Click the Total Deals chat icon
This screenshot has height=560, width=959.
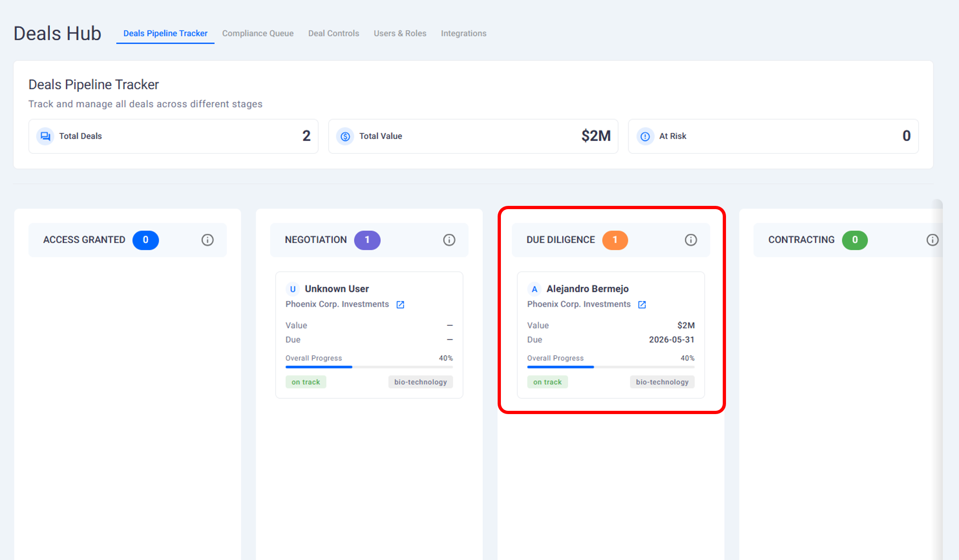(x=45, y=136)
